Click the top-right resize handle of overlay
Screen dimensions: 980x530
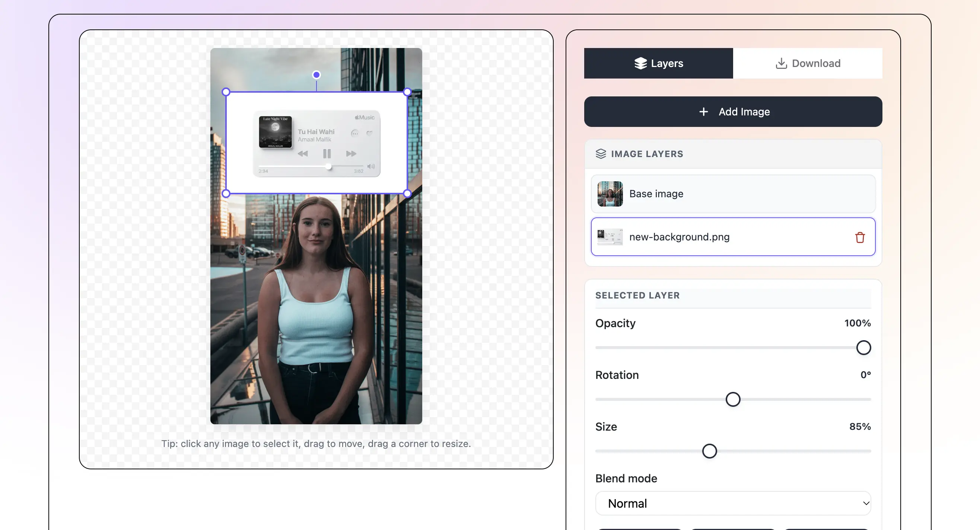[x=407, y=92]
